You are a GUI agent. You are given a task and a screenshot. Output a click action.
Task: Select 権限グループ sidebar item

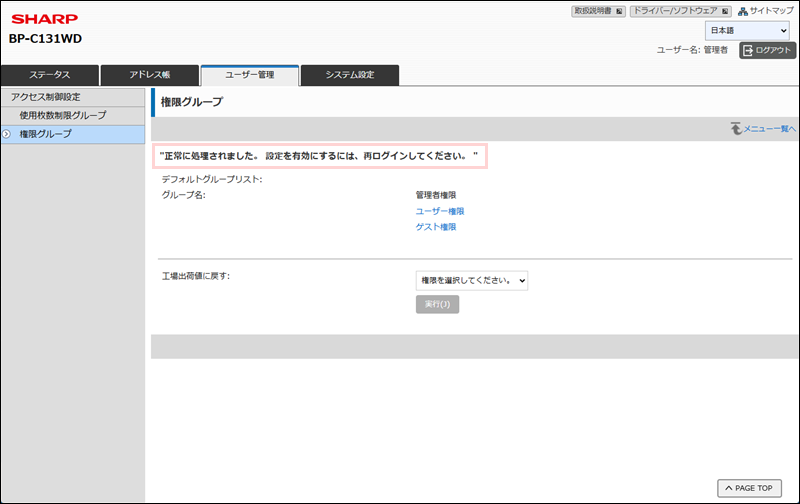(72, 134)
